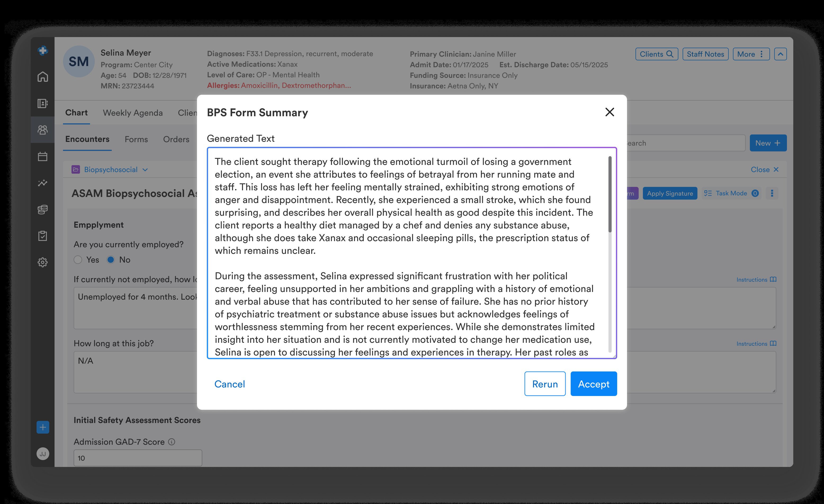824x504 pixels.
Task: Open the analytics trend chart icon
Action: click(42, 183)
